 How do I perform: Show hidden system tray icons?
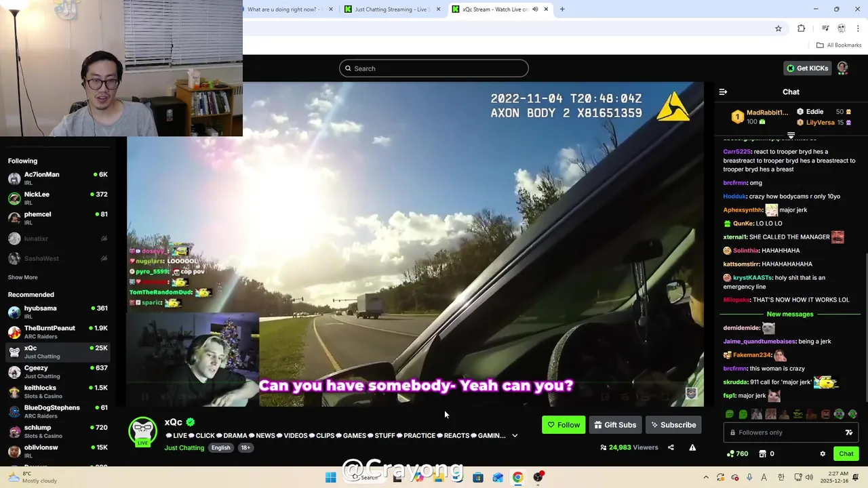(706, 477)
